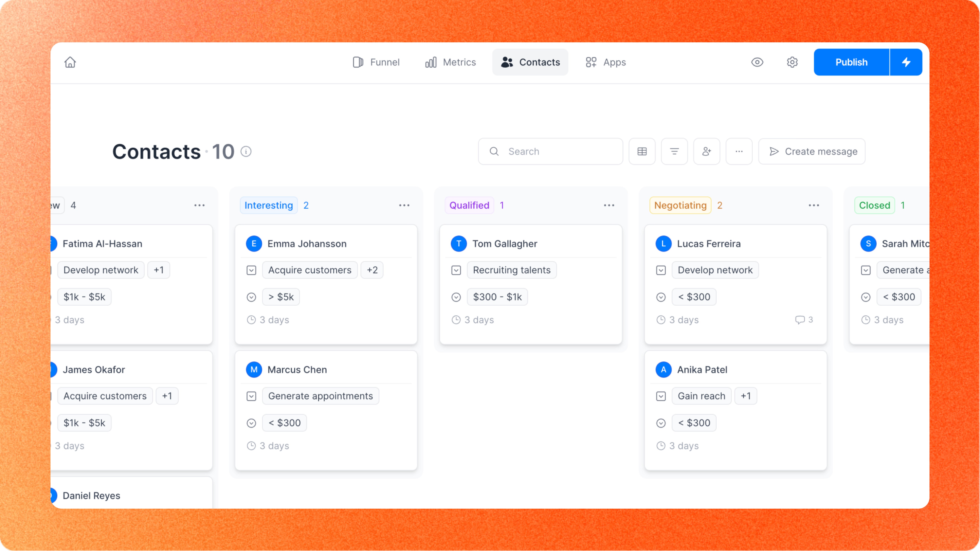Click Emma's > $5k budget tag
Screen dimensions: 980x551
[281, 297]
